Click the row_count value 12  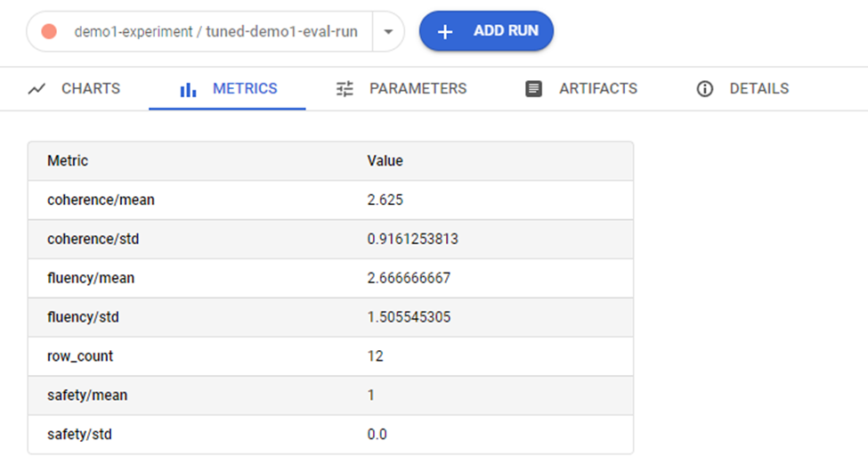click(x=376, y=356)
